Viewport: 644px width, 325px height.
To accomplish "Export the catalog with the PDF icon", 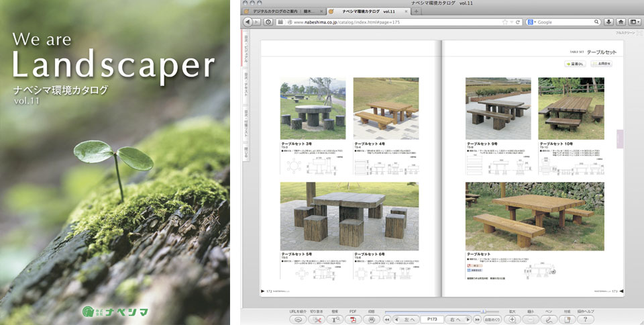I will tap(354, 319).
